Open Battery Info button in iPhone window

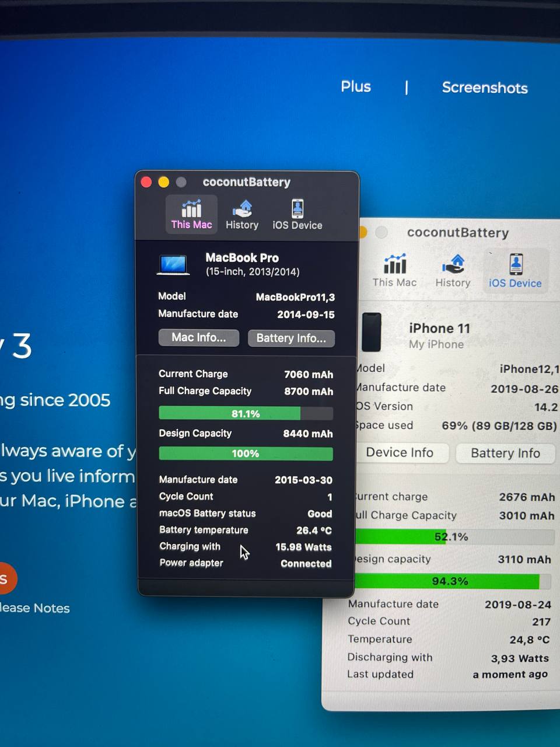505,453
